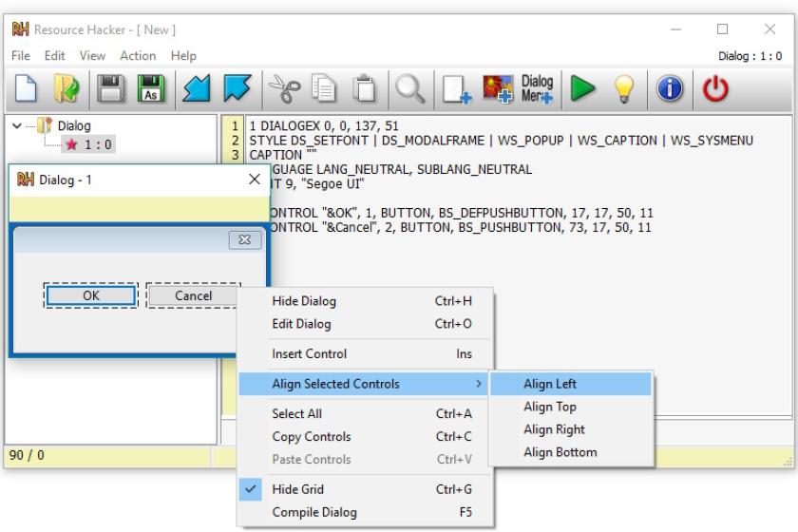Click the RH icon in Dialog - 1 title

[26, 180]
